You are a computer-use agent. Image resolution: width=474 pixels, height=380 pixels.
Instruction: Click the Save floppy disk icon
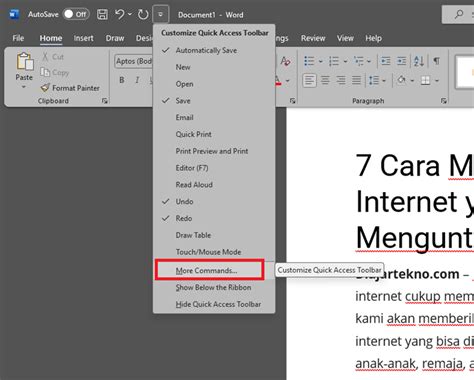point(102,14)
